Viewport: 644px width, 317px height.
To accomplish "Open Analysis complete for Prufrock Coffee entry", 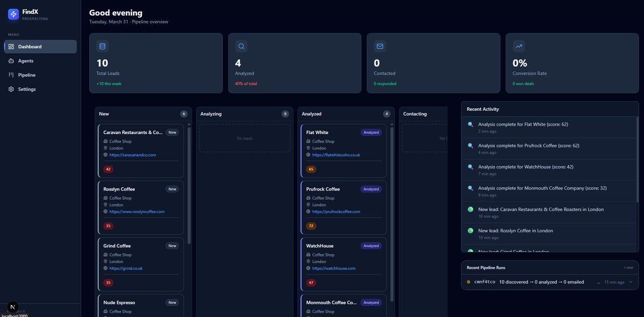I will tap(550, 149).
